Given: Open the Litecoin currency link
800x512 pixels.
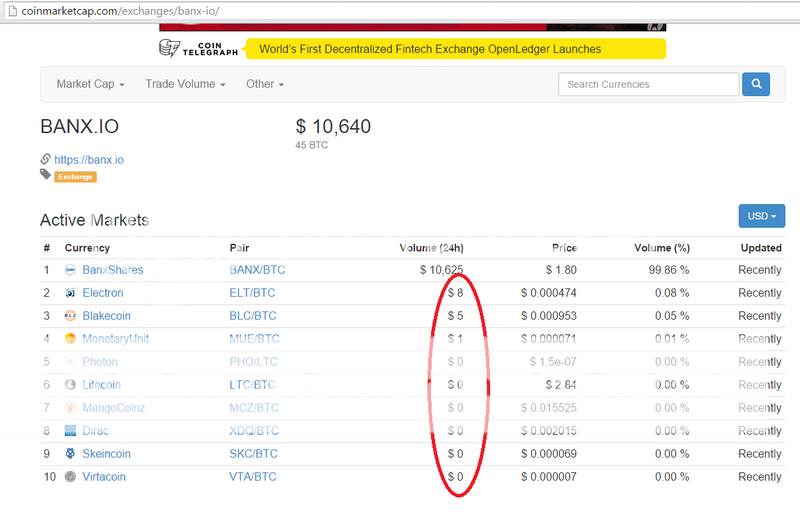Looking at the screenshot, I should [102, 385].
